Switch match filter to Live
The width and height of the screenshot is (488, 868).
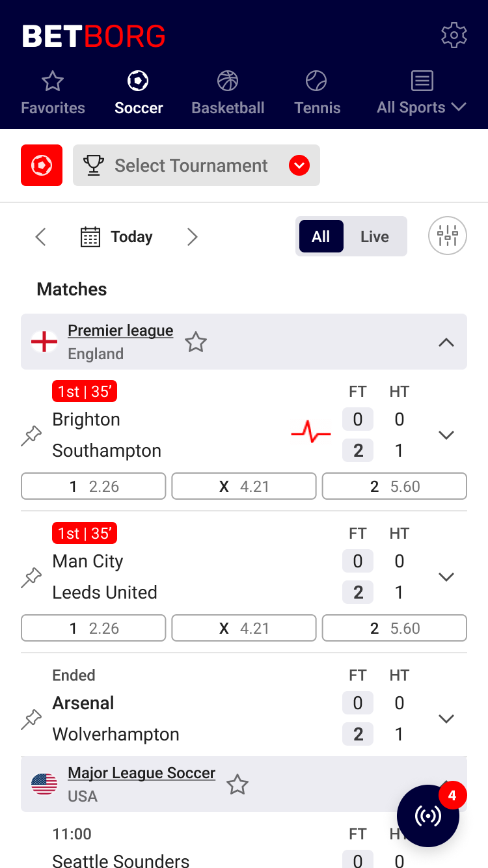pos(374,237)
